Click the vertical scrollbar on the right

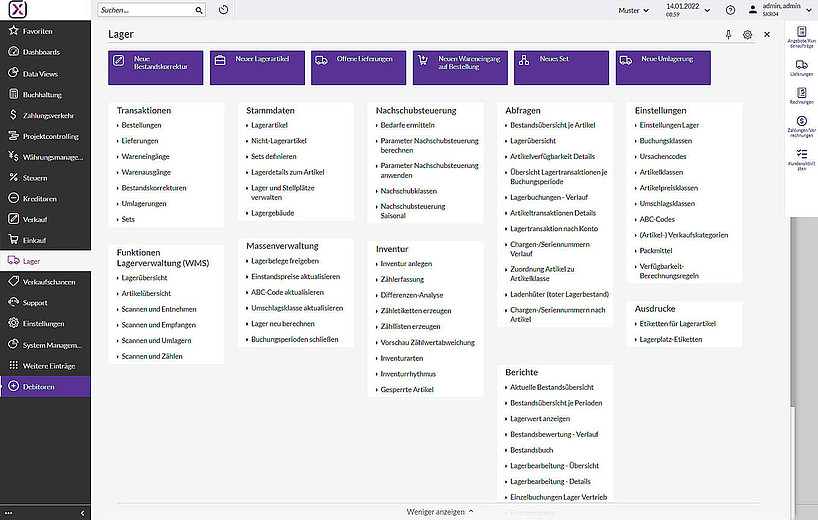click(793, 312)
